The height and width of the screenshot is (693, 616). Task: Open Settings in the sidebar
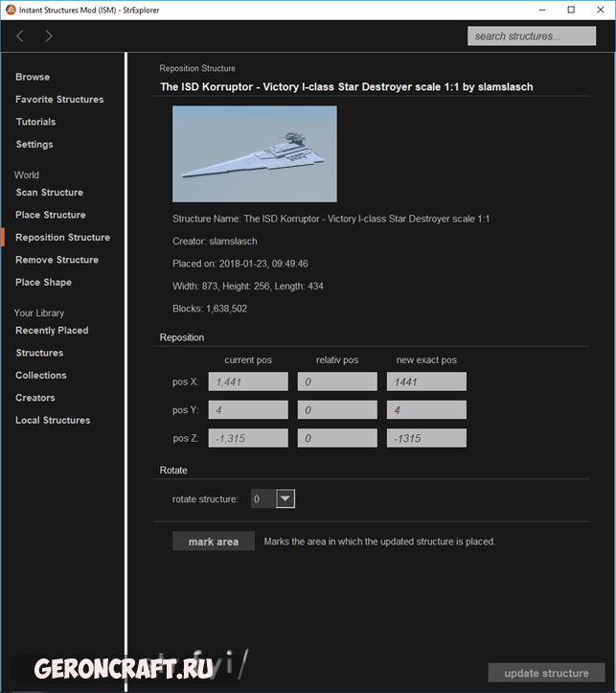point(34,145)
